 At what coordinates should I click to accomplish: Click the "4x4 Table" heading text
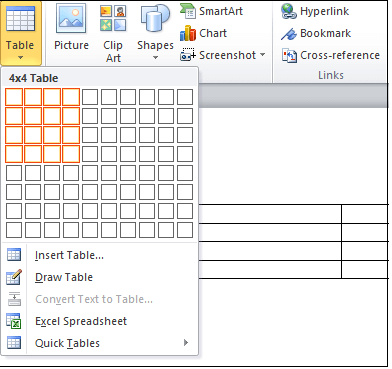pyautogui.click(x=34, y=78)
